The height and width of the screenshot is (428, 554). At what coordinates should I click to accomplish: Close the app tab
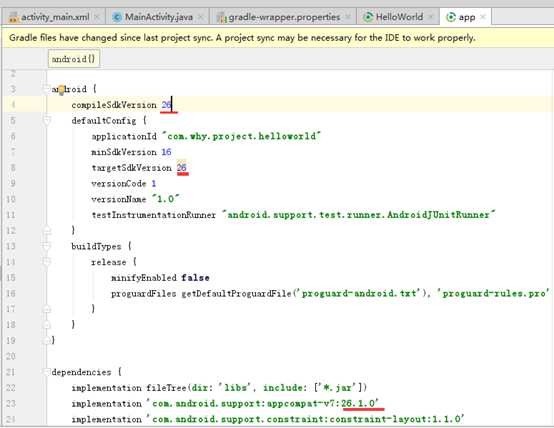pos(483,17)
